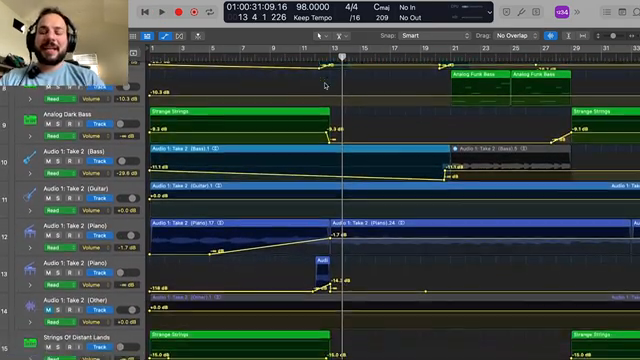Click the Waveform Zoom button
The image size is (640, 360).
551,36
